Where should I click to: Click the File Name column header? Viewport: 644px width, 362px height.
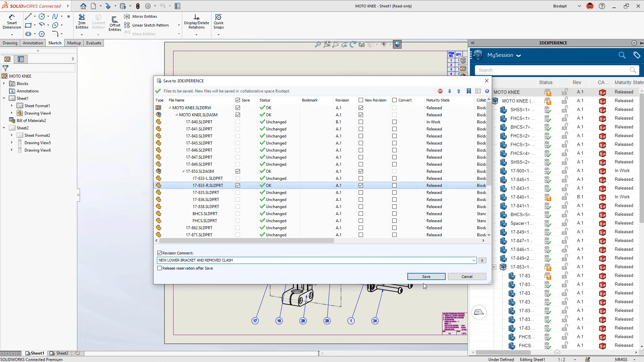click(x=176, y=100)
